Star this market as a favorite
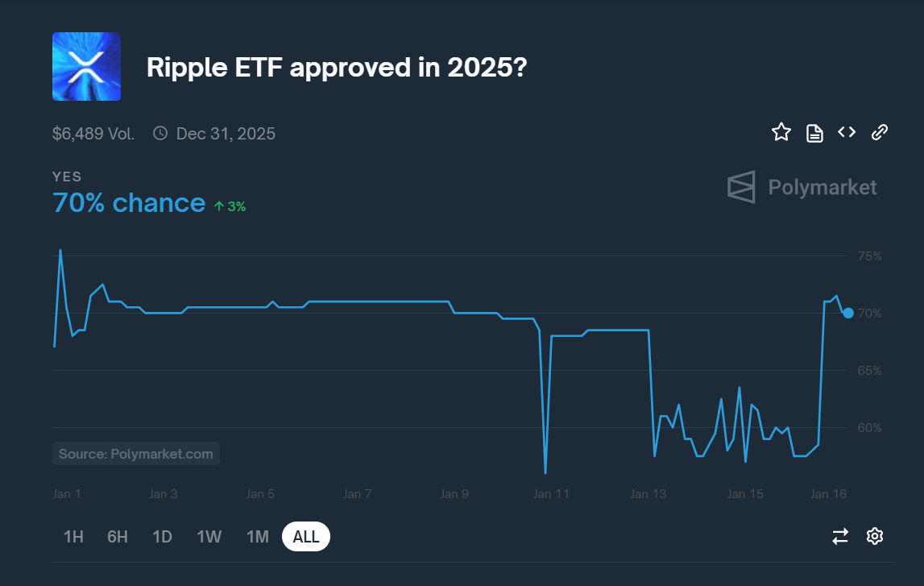The width and height of the screenshot is (924, 586). tap(781, 131)
